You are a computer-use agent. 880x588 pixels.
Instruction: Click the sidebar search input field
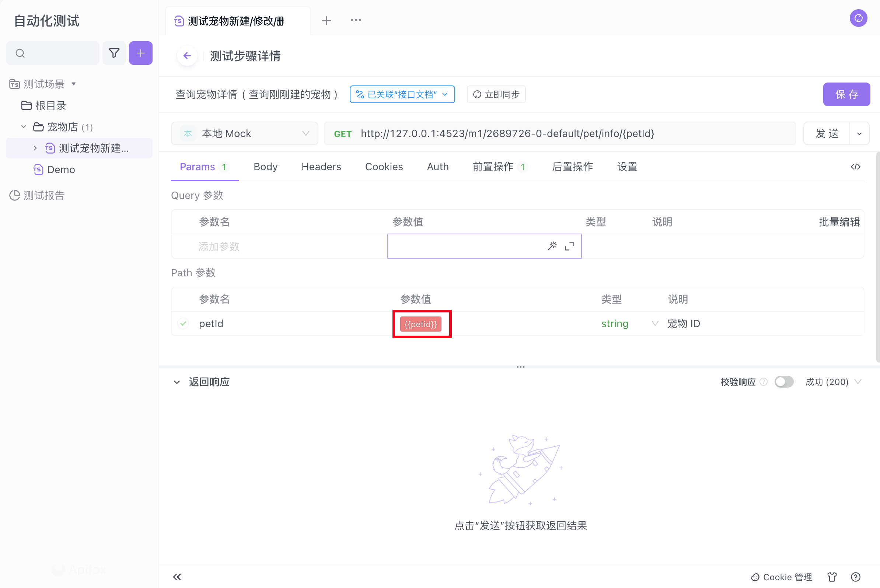click(x=56, y=53)
